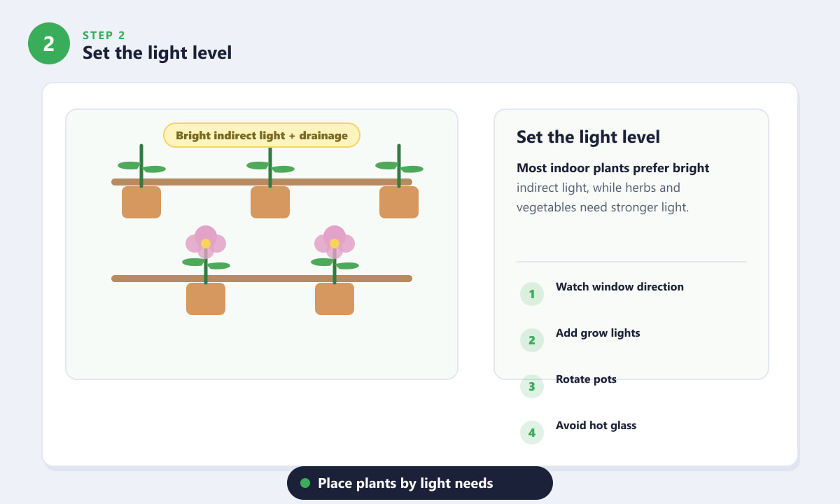
Task: Click the Place plants by light needs pill
Action: 420,483
